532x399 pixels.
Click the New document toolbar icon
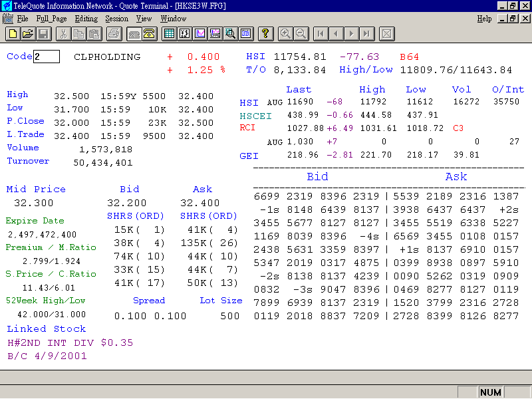point(13,34)
